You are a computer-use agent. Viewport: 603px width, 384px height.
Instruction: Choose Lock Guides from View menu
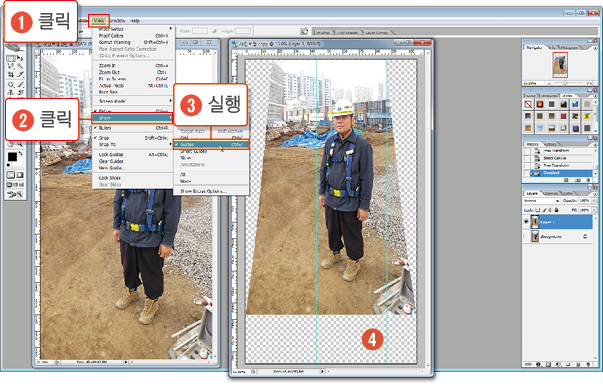[133, 155]
